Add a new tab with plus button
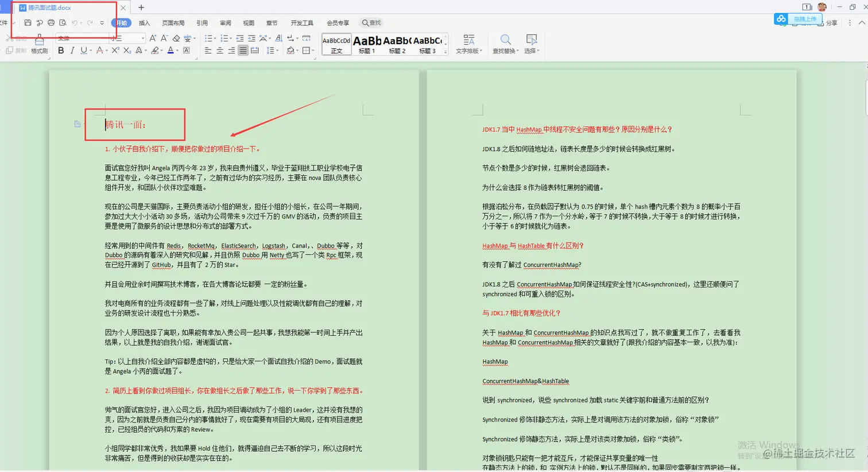The height and width of the screenshot is (472, 868). tap(141, 7)
